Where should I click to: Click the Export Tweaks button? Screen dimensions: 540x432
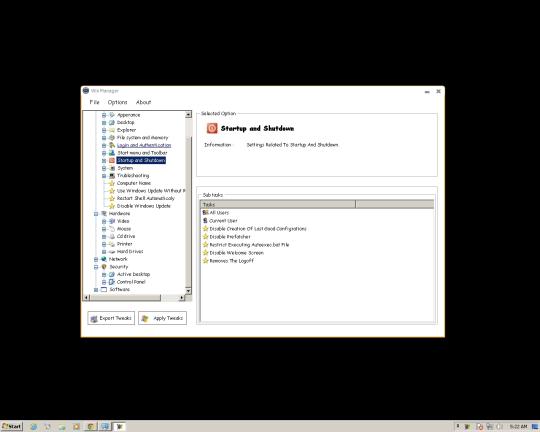pos(111,318)
